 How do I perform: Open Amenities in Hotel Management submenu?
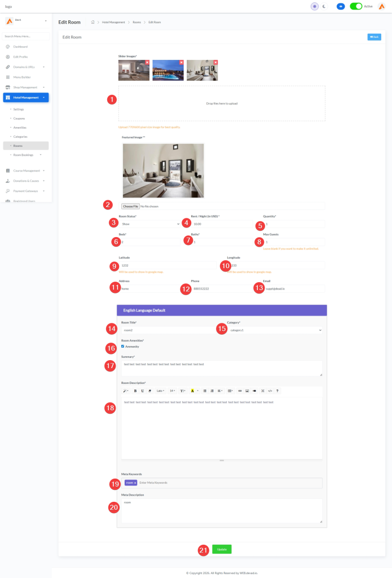[20, 128]
